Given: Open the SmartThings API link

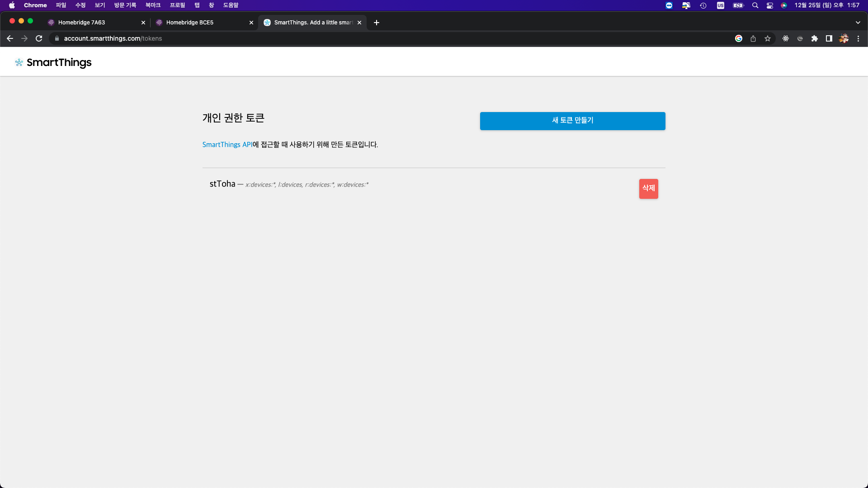Looking at the screenshot, I should (227, 145).
